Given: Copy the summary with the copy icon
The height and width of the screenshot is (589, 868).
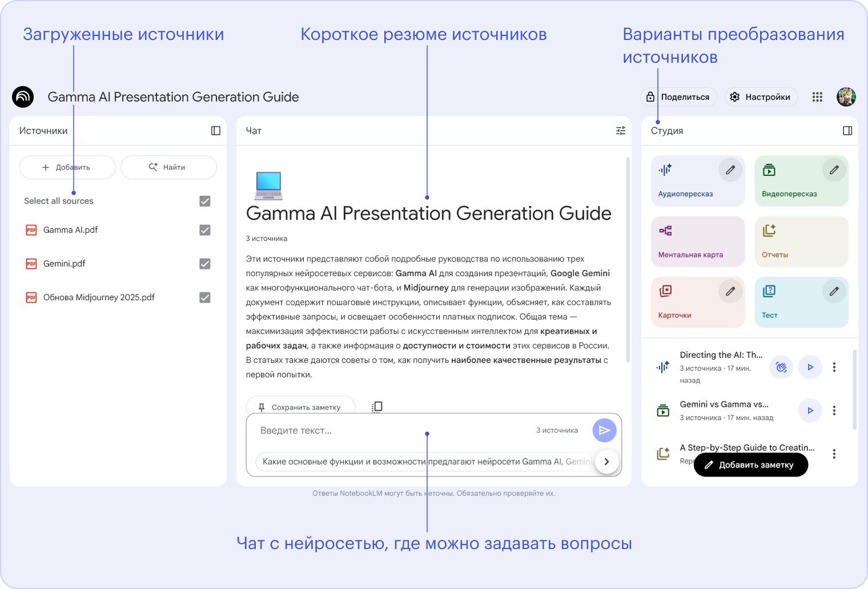Looking at the screenshot, I should pyautogui.click(x=377, y=407).
